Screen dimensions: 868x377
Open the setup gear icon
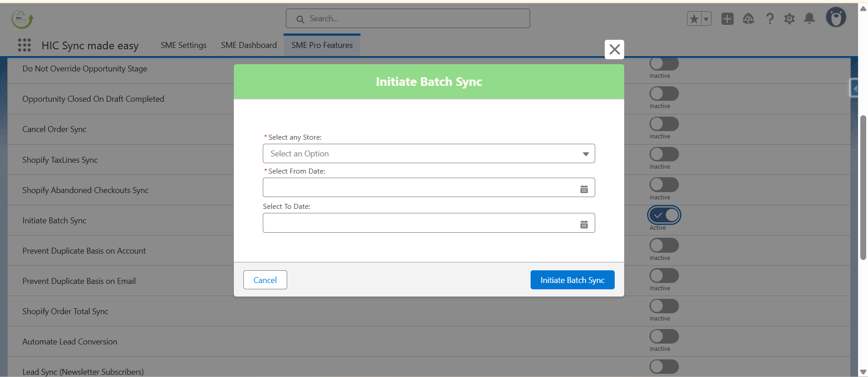pos(789,19)
